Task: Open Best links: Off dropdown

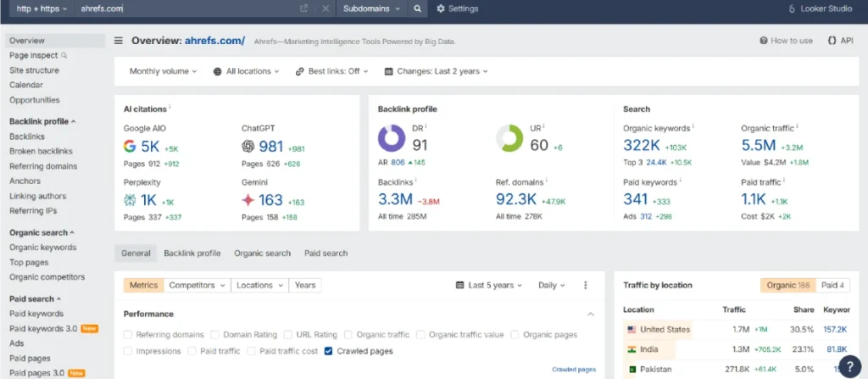Action: 331,71
